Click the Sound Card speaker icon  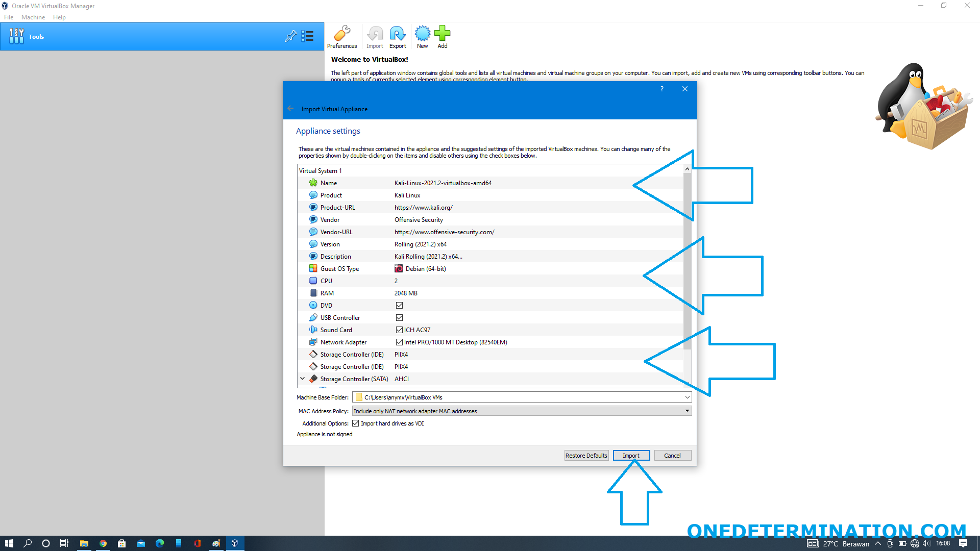pos(313,330)
